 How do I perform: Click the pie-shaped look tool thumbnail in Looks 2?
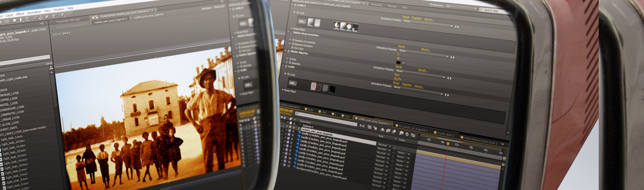coord(337,25)
